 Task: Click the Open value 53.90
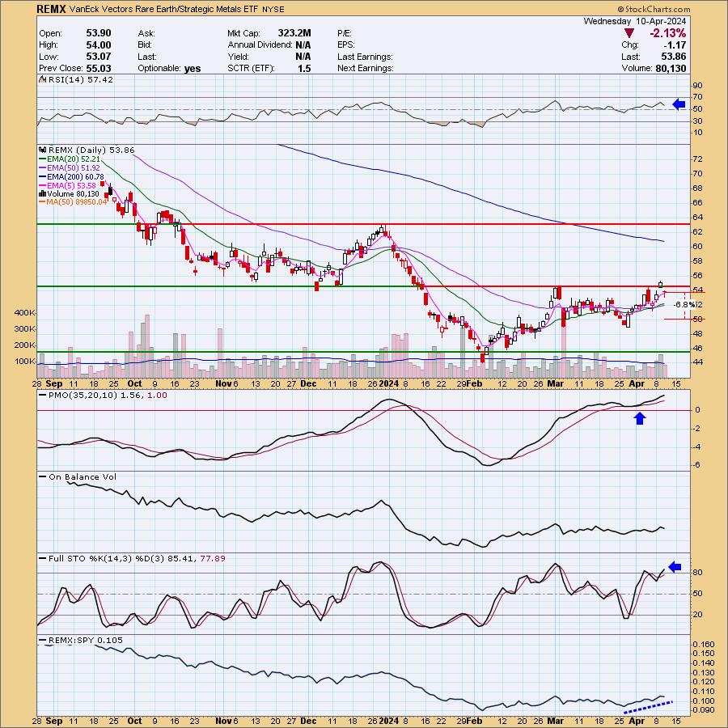click(x=99, y=33)
